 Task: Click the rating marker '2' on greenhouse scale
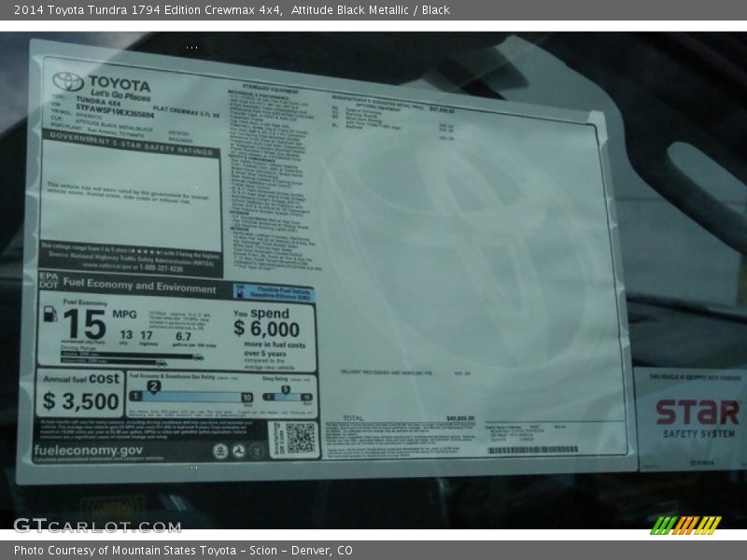coord(153,386)
